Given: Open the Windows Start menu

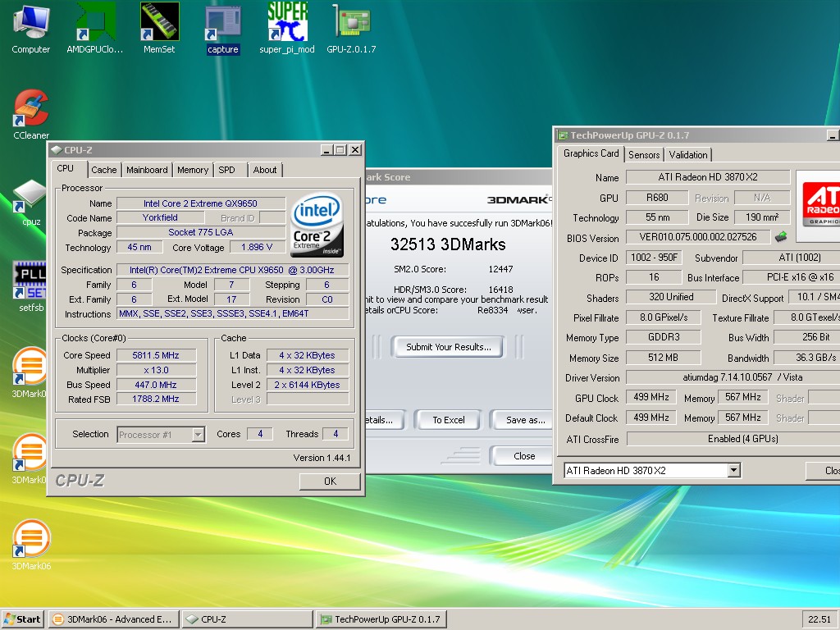Looking at the screenshot, I should point(22,619).
